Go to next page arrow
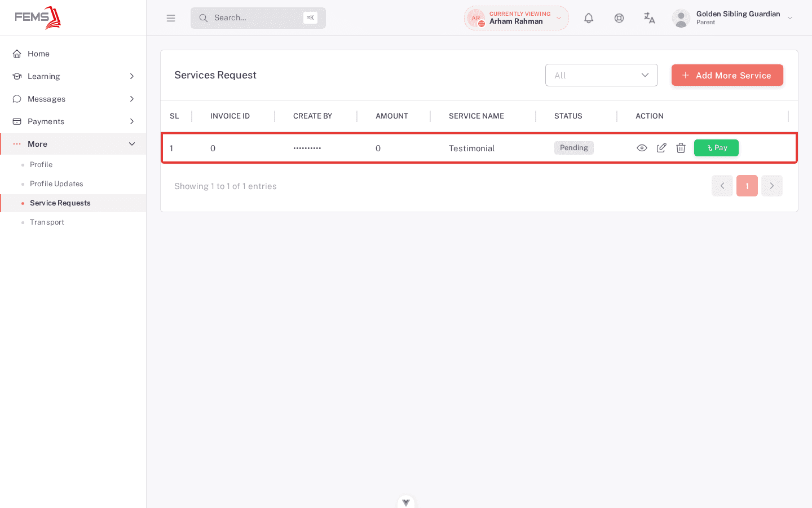The width and height of the screenshot is (812, 508). (772, 186)
